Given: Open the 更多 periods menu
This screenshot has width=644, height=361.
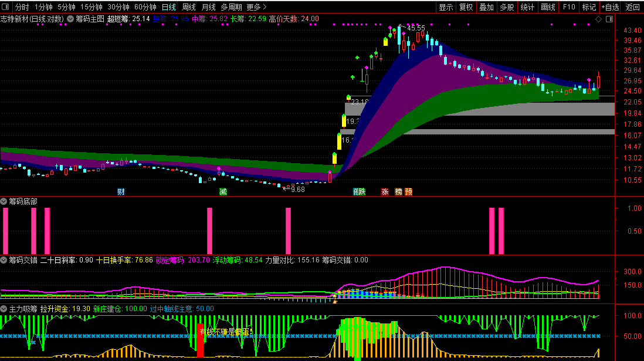Looking at the screenshot, I should click(x=256, y=7).
